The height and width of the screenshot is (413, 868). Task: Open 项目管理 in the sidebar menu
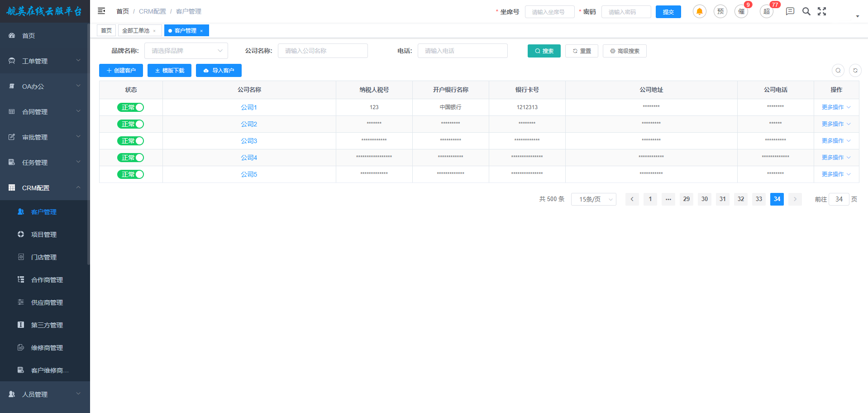44,235
